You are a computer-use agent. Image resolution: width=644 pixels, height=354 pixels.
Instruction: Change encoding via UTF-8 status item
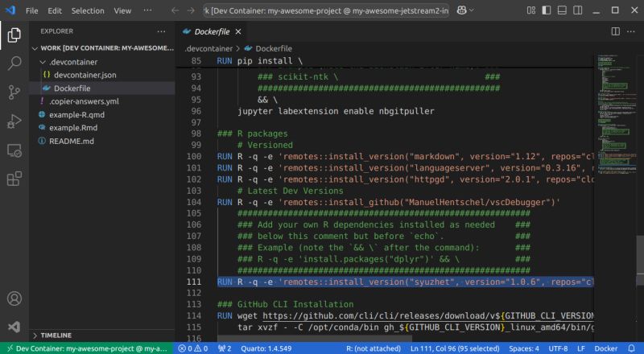point(558,348)
